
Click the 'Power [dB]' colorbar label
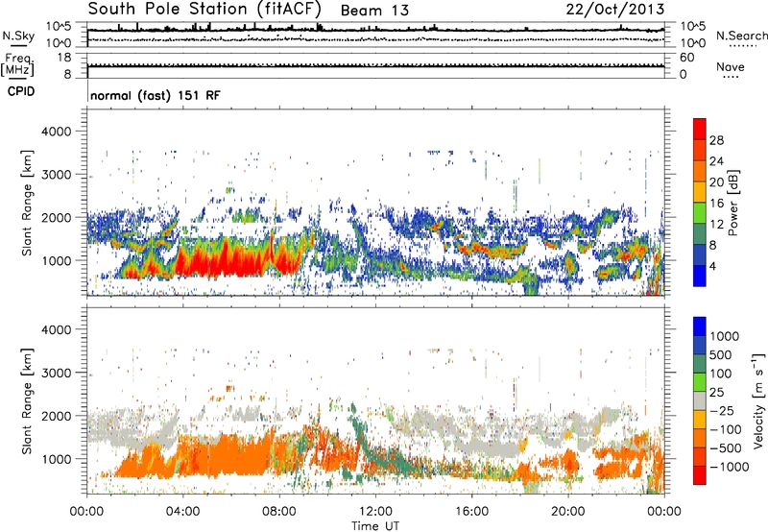(732, 203)
